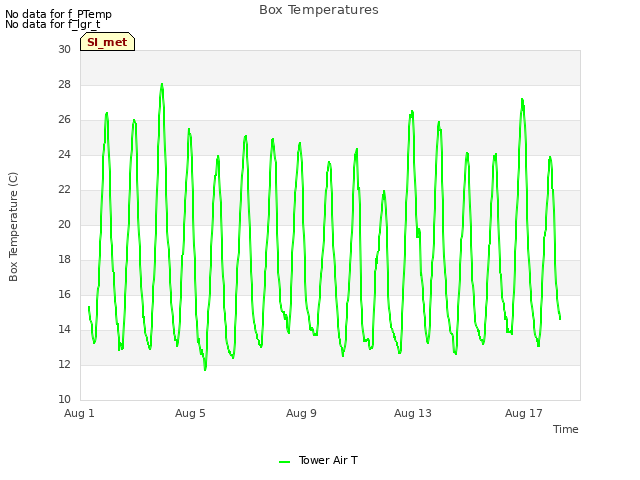Image resolution: width=640 pixels, height=480 pixels.
Task: Click the 22 y-axis tick label
Action: point(64,189)
